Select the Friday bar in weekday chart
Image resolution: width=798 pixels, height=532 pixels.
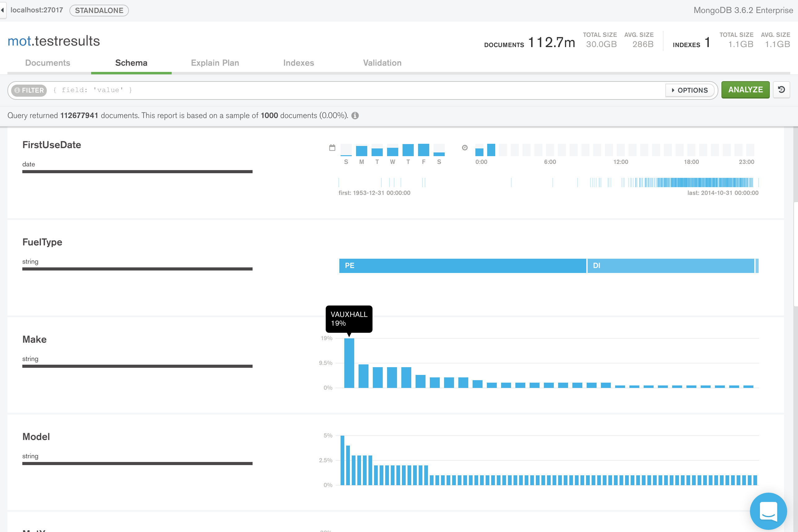coord(423,150)
